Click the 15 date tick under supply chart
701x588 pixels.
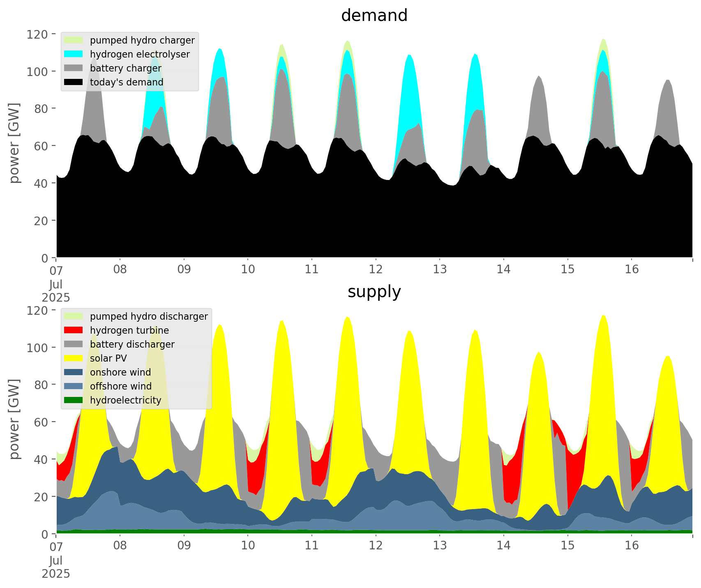(x=567, y=546)
